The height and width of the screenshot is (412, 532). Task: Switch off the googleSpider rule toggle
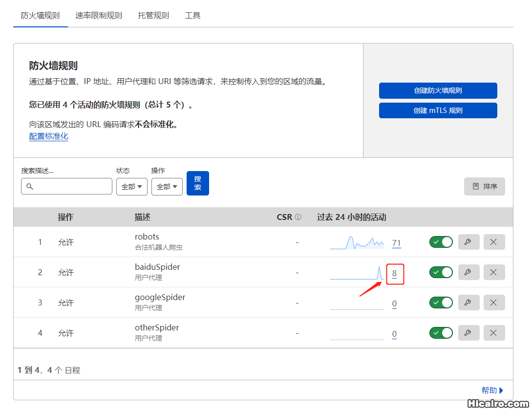coord(441,302)
